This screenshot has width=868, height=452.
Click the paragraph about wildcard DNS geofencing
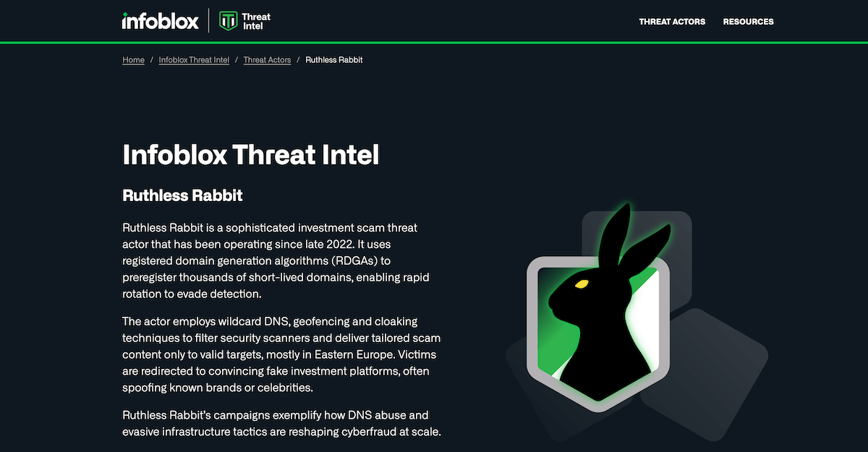tap(281, 354)
